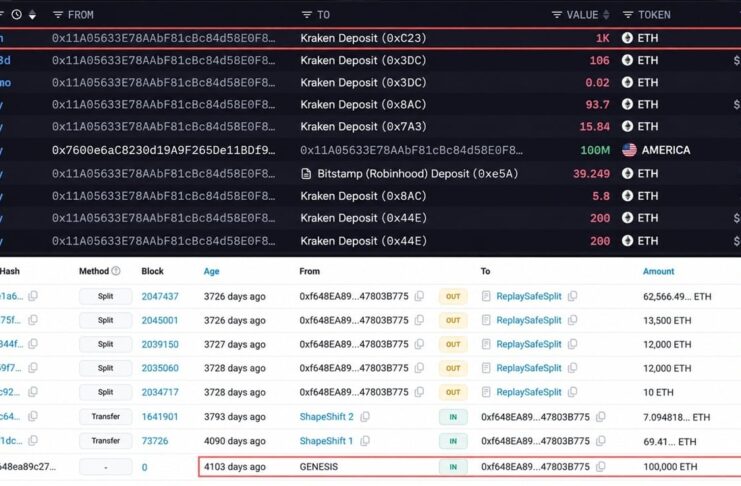Screen dimensions: 741x486
Task: Open hash 48ea89c27 in the GENESIS row
Action: coord(28,467)
